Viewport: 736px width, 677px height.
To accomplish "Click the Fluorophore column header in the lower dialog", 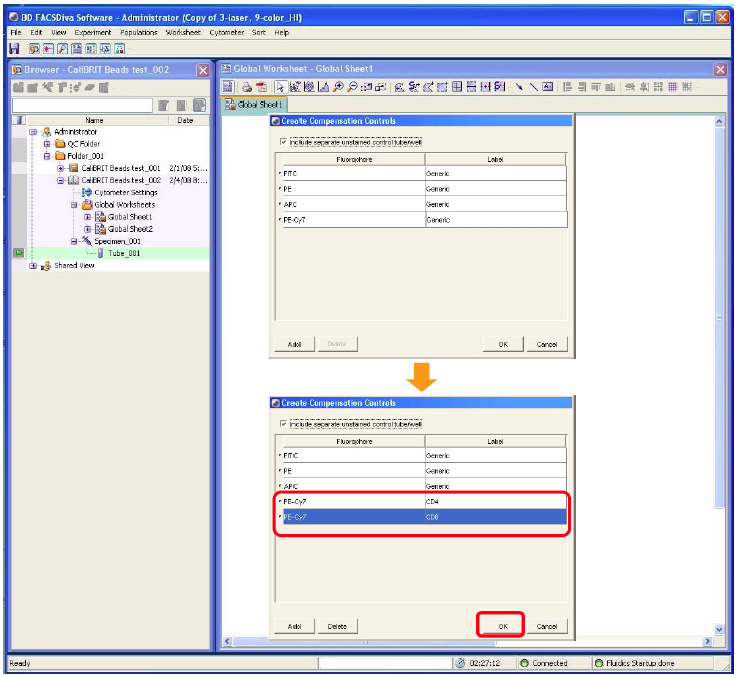I will click(354, 441).
